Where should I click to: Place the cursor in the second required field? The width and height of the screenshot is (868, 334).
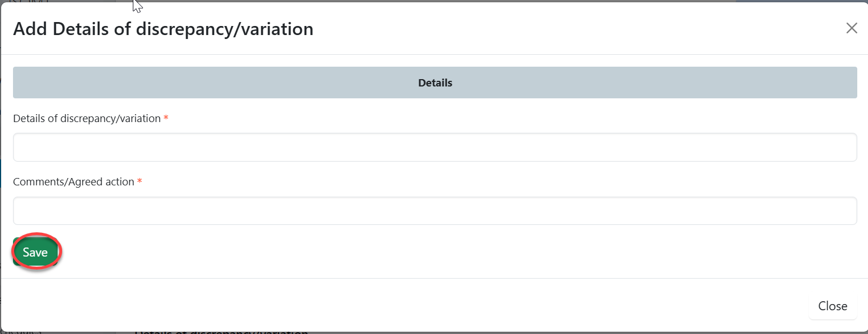pyautogui.click(x=435, y=211)
